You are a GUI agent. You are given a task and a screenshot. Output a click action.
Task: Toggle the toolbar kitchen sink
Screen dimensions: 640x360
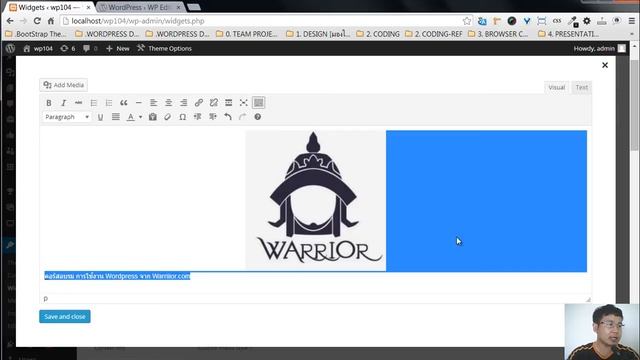[x=259, y=103]
